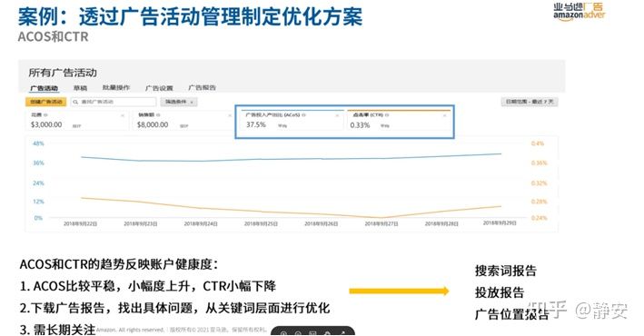Select the $8,000.00 sales value
Image resolution: width=644 pixels, height=336 pixels.
[153, 124]
